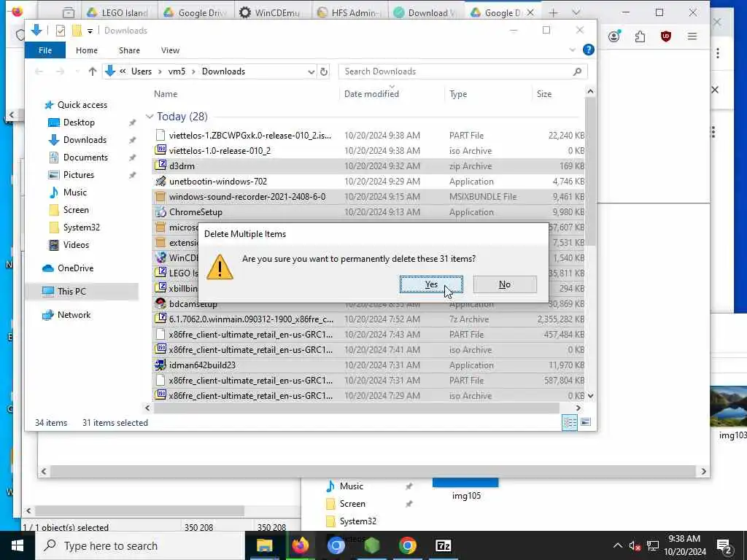Open 7-Zip from the taskbar

[443, 545]
